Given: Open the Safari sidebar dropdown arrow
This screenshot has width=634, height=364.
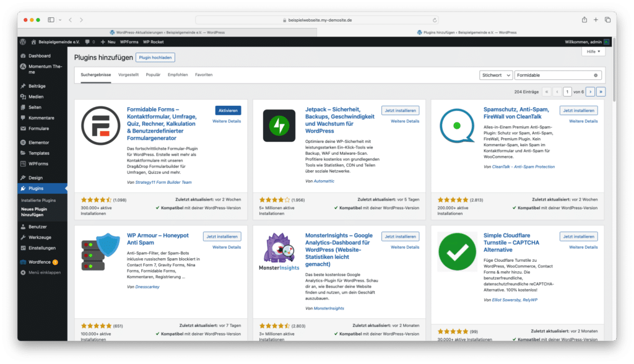Looking at the screenshot, I should 60,20.
